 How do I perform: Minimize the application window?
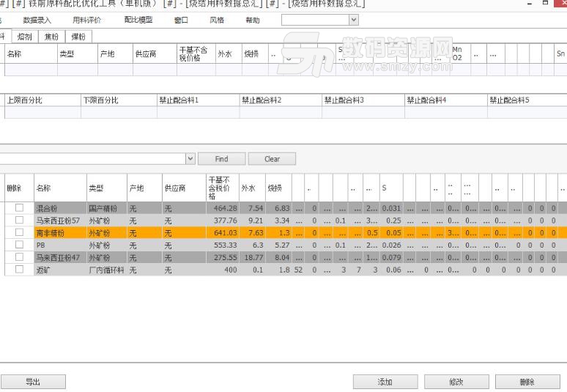[x=530, y=3]
